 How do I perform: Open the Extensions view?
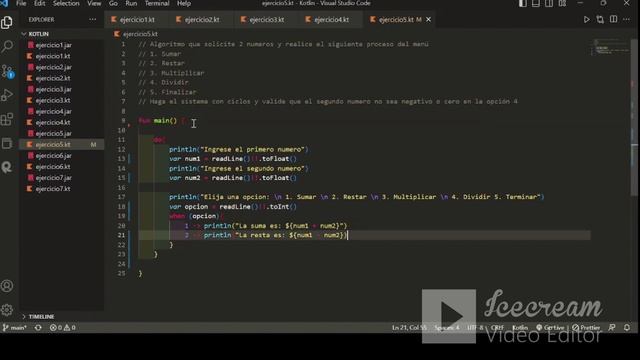(7, 119)
